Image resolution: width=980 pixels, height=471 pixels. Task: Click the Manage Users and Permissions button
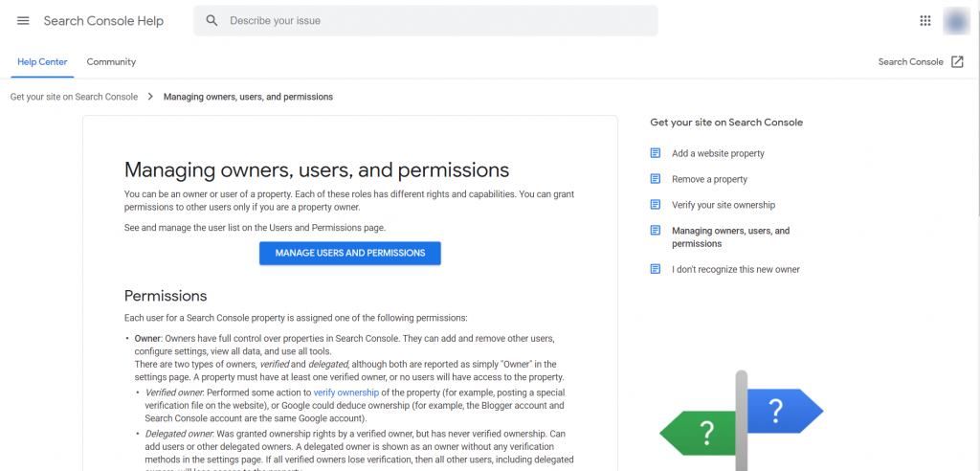[350, 254]
